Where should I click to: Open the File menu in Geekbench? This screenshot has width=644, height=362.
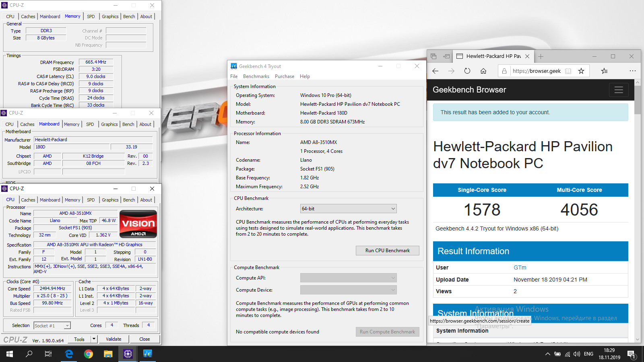[234, 76]
